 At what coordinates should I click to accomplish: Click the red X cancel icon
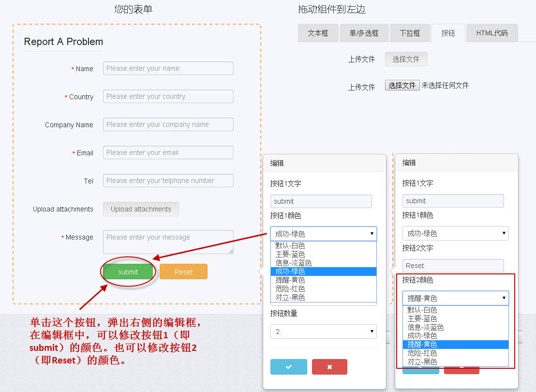(329, 367)
